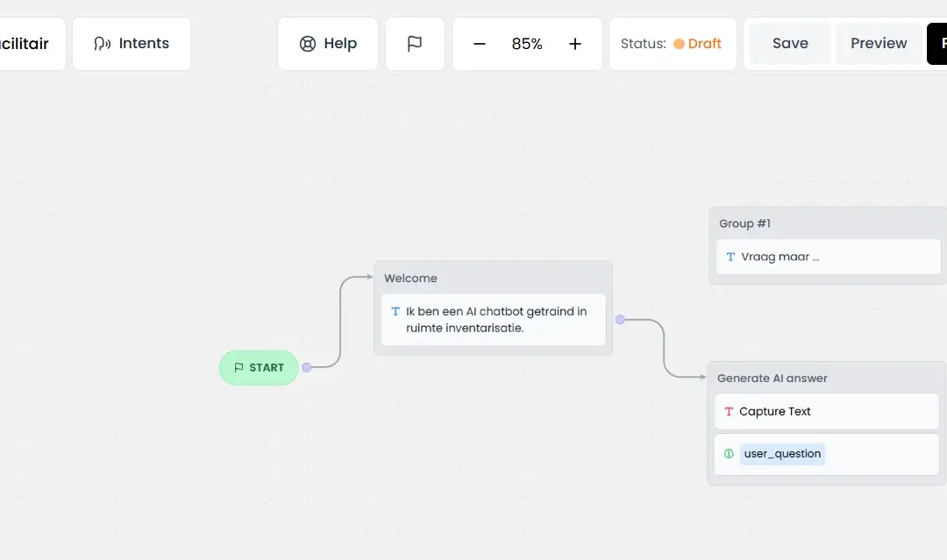
Task: Click the 85% zoom level
Action: [527, 44]
